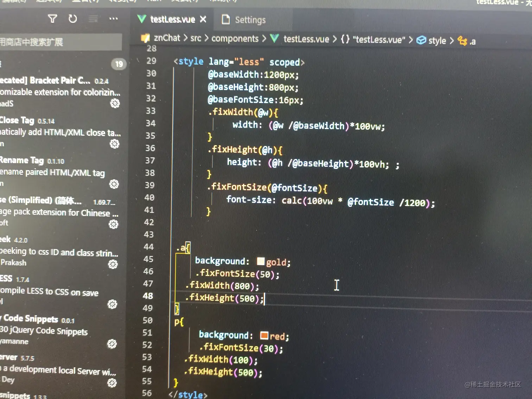Click the Settings tab file icon
The height and width of the screenshot is (399, 532).
click(x=226, y=19)
